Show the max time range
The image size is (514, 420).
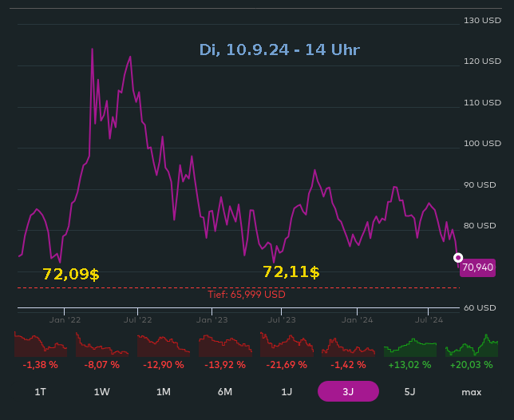(472, 392)
